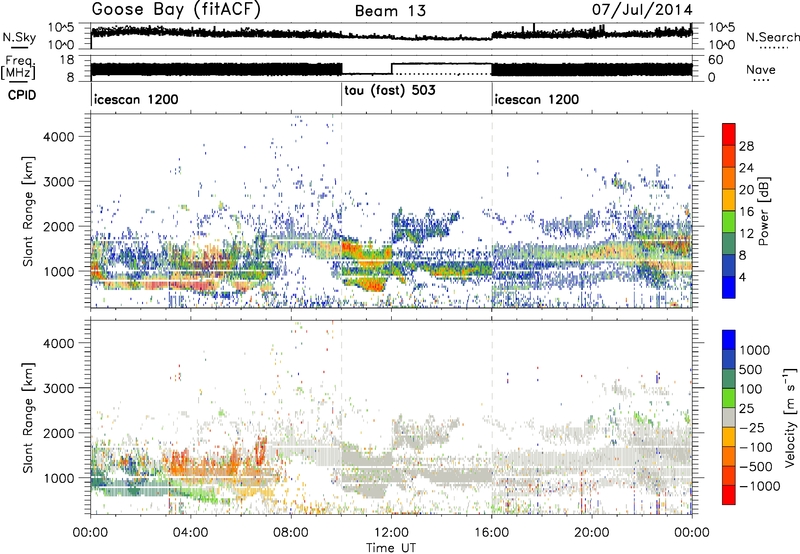Click the "3000" tick of the velocity panel

59,388
